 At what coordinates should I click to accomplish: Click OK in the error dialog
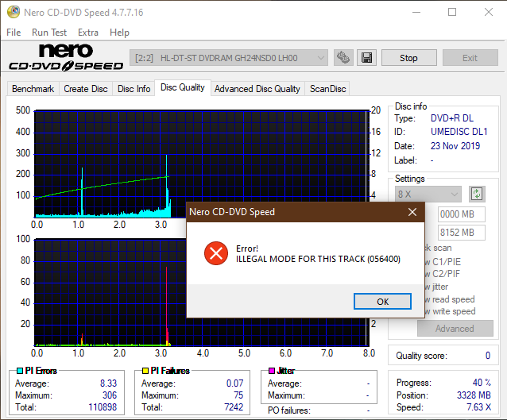tap(382, 302)
